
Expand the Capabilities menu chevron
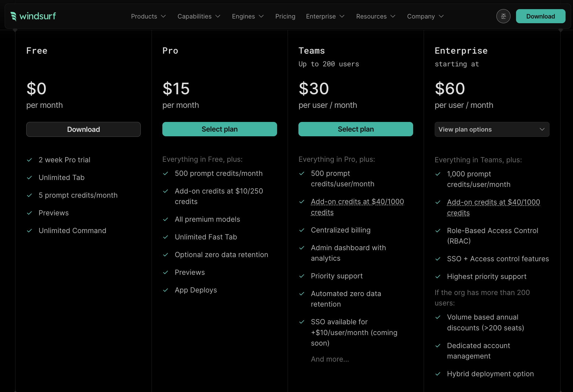click(218, 16)
